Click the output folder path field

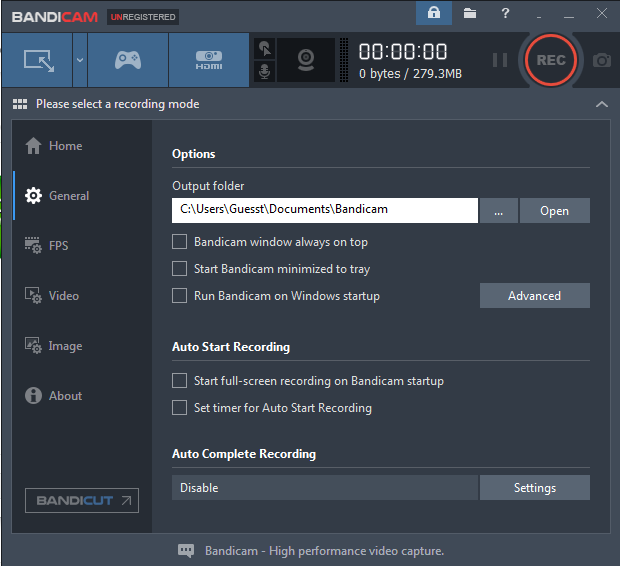pyautogui.click(x=325, y=210)
